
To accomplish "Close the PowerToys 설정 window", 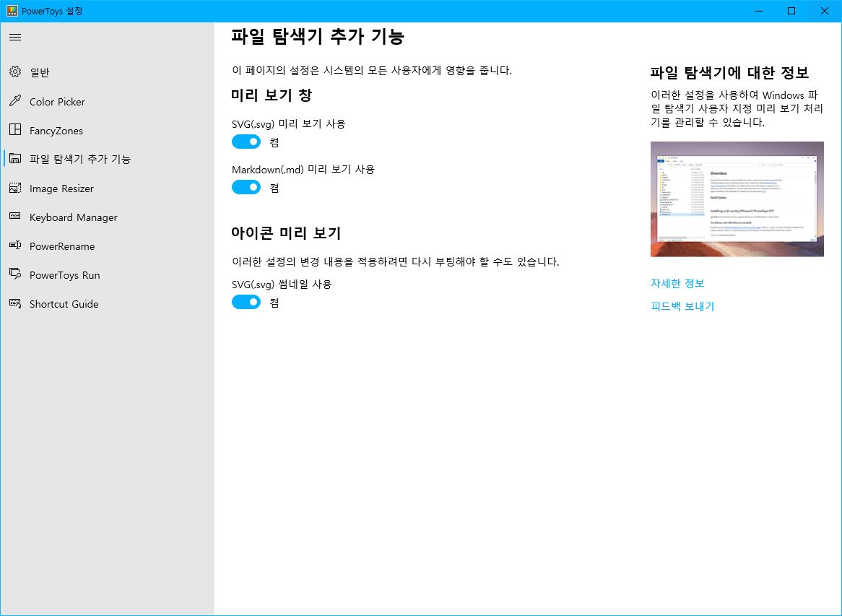I will click(x=824, y=11).
